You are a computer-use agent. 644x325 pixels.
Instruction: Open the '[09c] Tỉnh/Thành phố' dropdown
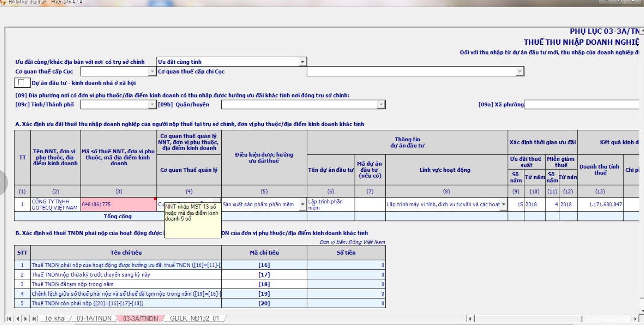click(152, 104)
